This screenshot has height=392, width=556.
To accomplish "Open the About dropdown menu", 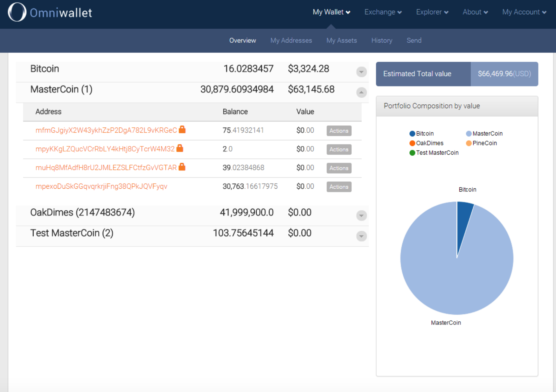I will tap(475, 12).
